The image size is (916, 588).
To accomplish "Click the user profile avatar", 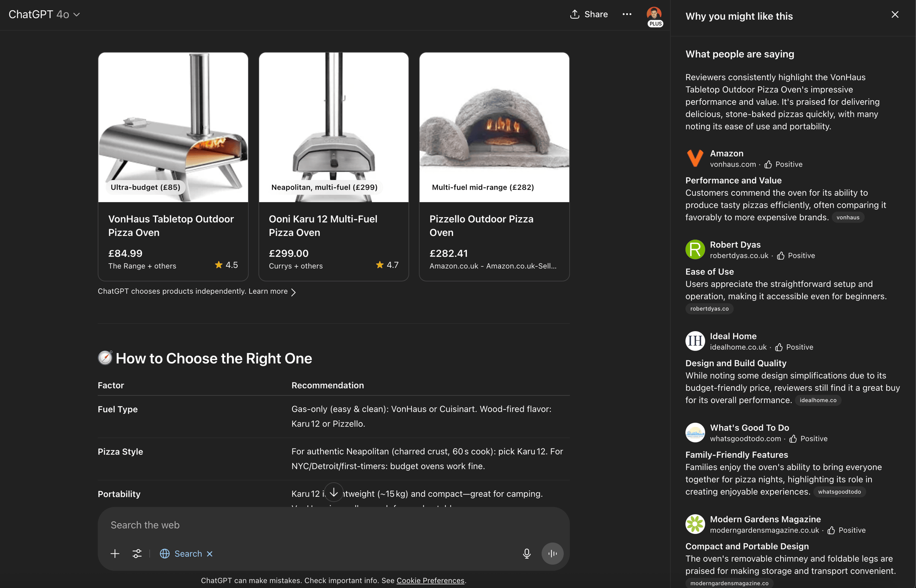I will click(x=654, y=14).
